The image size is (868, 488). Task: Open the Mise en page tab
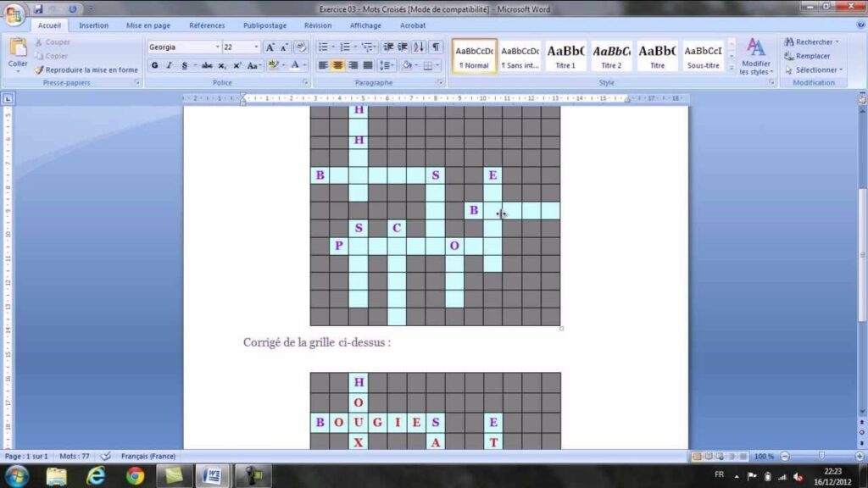click(x=148, y=25)
